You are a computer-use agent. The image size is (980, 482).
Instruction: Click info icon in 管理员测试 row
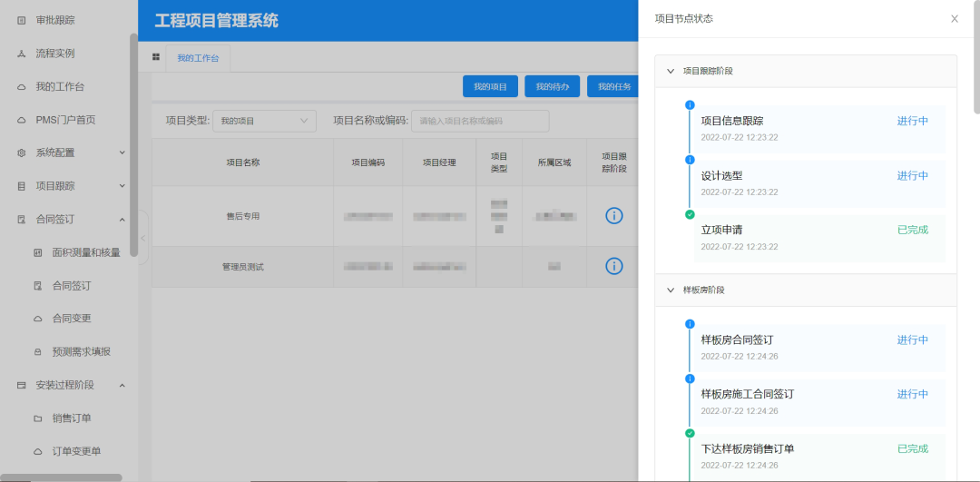(614, 266)
